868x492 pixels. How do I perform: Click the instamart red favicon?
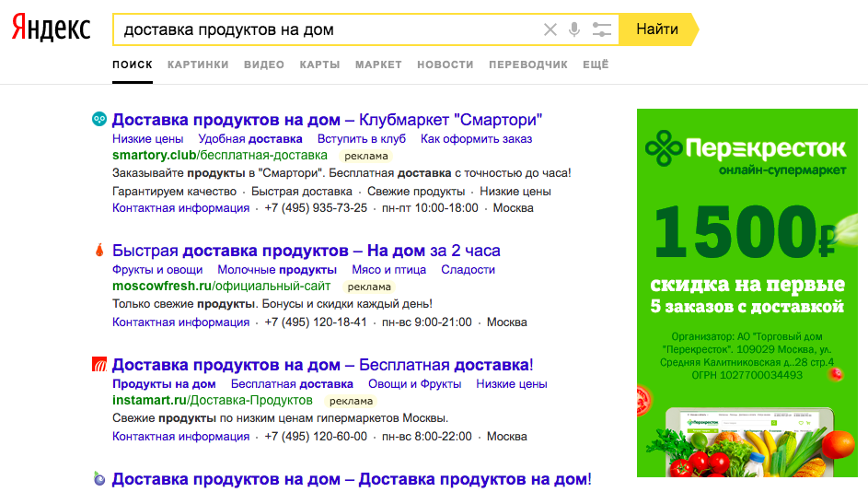pyautogui.click(x=99, y=365)
